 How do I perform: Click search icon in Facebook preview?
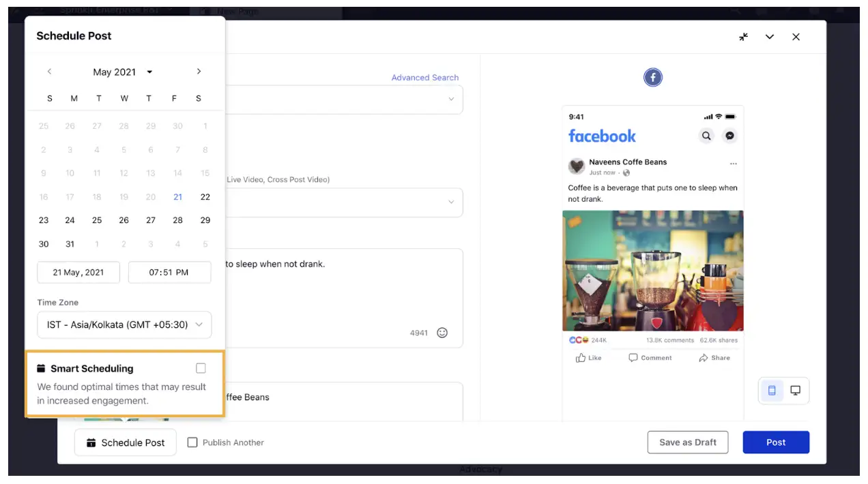coord(706,136)
